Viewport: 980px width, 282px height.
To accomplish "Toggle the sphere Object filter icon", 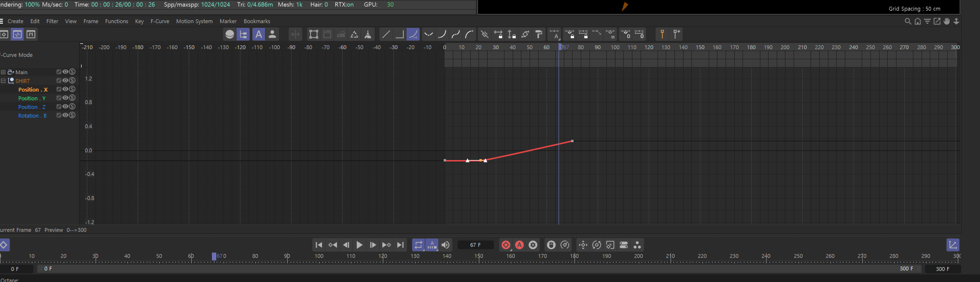I will 230,34.
